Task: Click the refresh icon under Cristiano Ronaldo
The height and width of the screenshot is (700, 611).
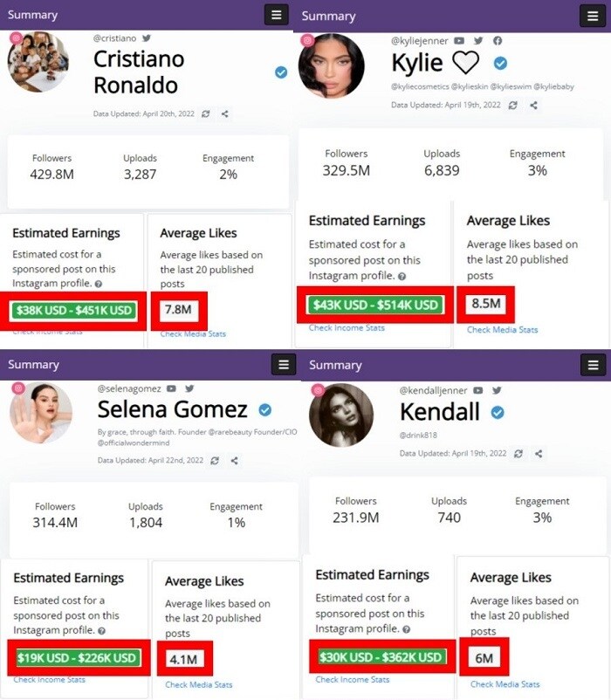Action: pos(205,113)
